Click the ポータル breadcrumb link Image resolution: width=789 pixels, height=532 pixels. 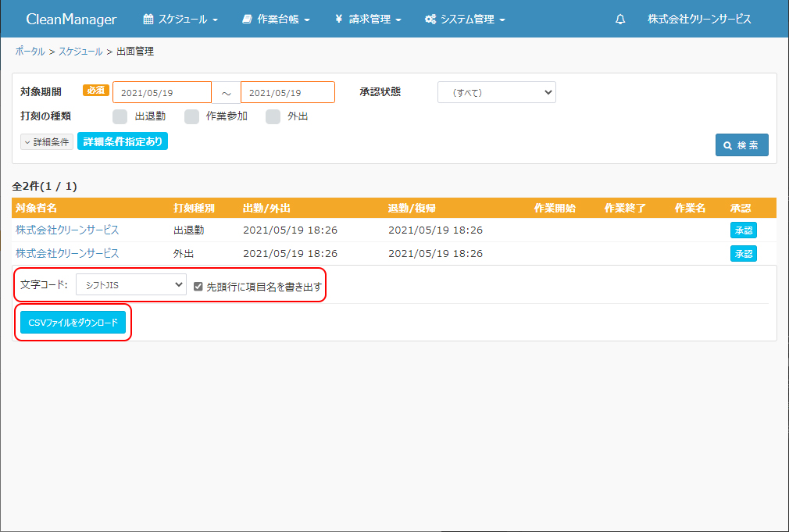click(x=30, y=51)
